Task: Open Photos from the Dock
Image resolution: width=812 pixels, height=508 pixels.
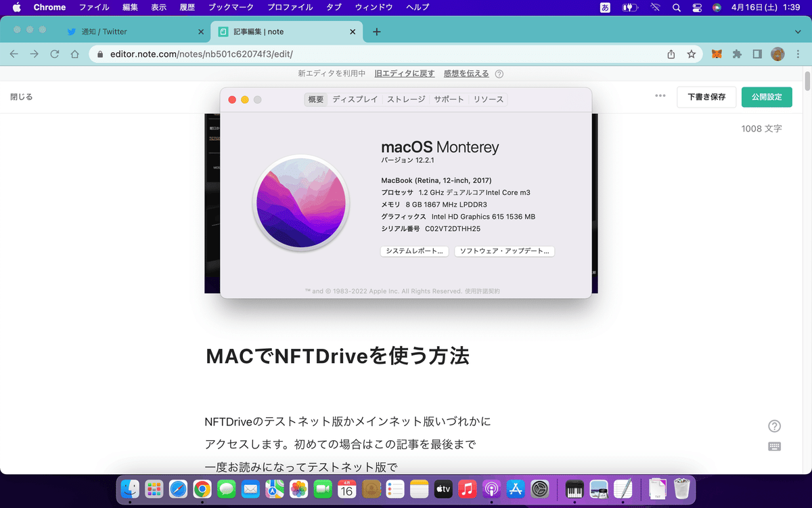Action: (299, 489)
